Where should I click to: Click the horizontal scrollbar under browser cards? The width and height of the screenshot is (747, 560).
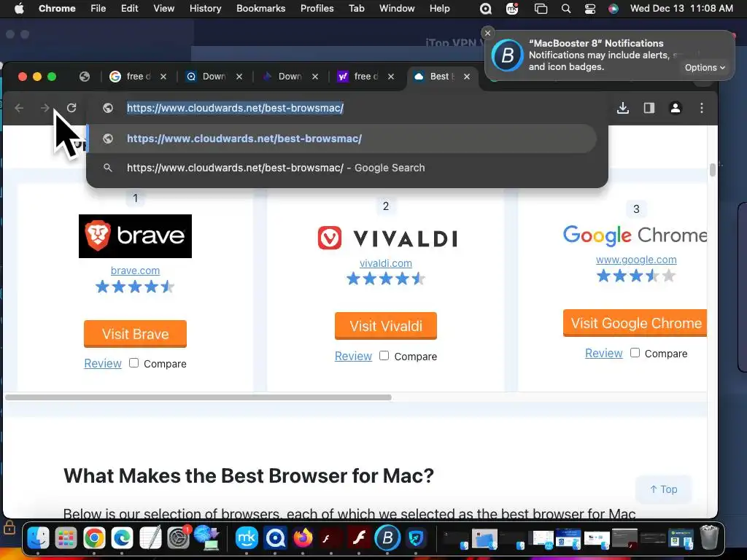(198, 397)
